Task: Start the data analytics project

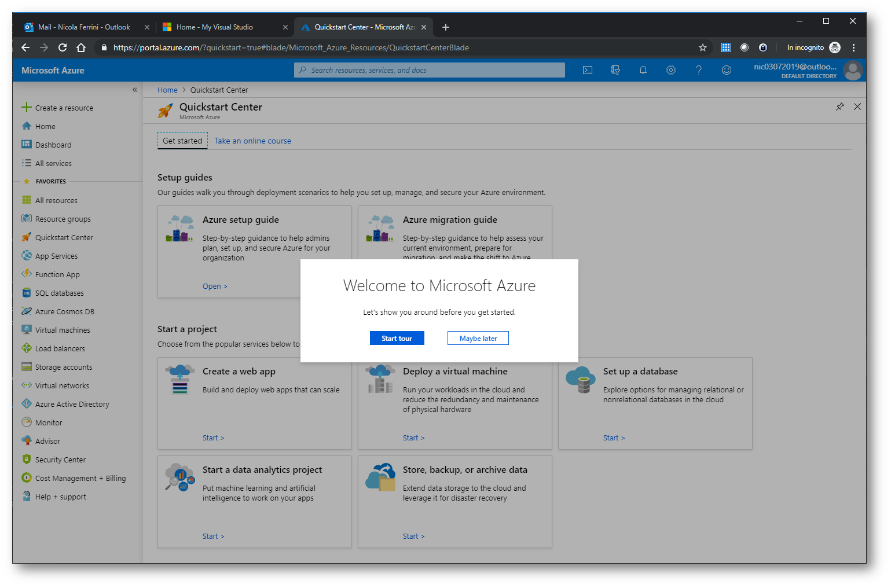Action: (213, 536)
